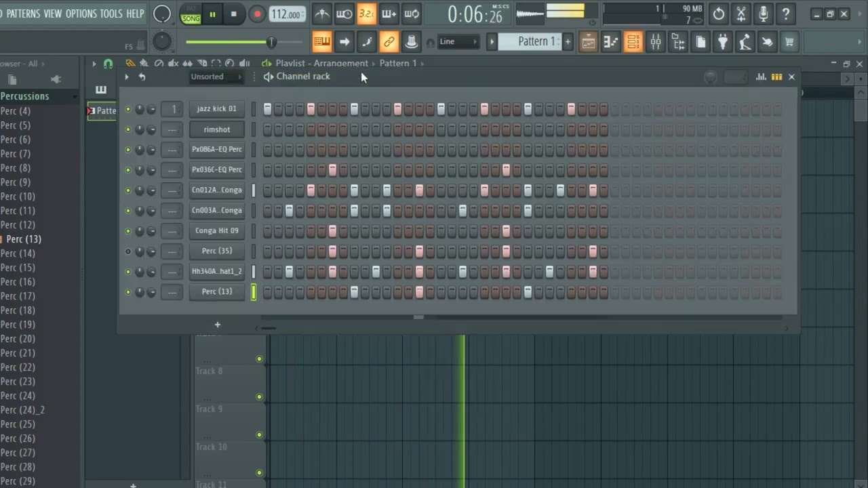The width and height of the screenshot is (868, 488).
Task: Select the Playlist zoom tool
Action: point(230,64)
